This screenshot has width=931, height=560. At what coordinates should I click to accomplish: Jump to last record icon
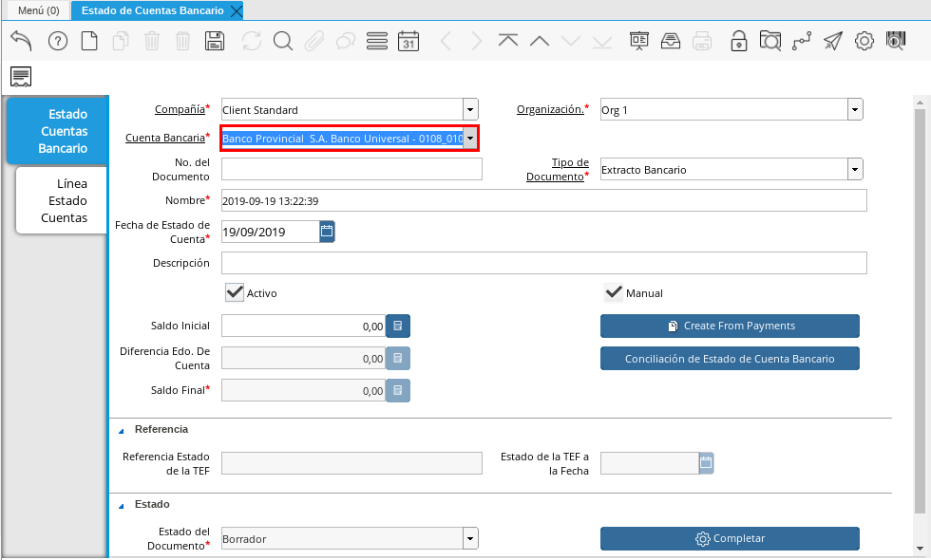click(x=602, y=41)
